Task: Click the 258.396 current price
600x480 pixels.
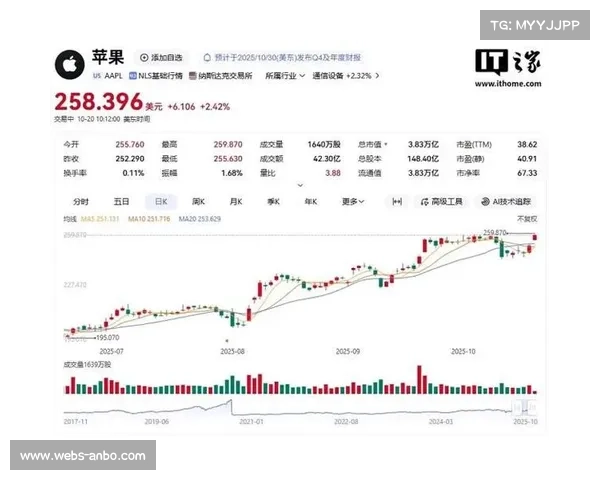Action: (99, 102)
